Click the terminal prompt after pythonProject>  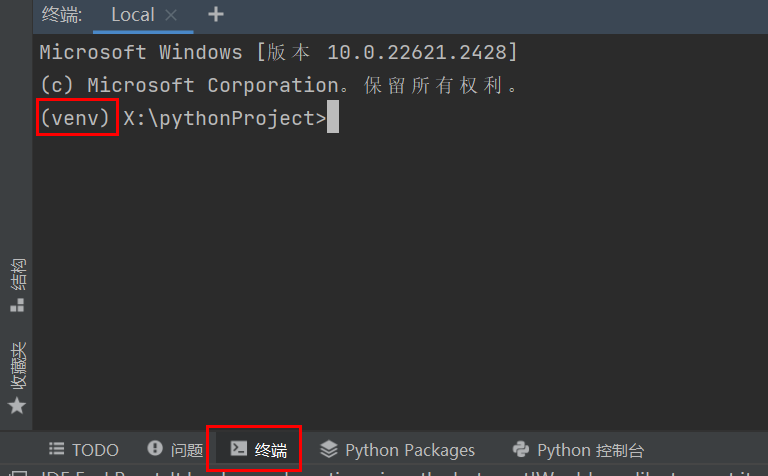[334, 118]
